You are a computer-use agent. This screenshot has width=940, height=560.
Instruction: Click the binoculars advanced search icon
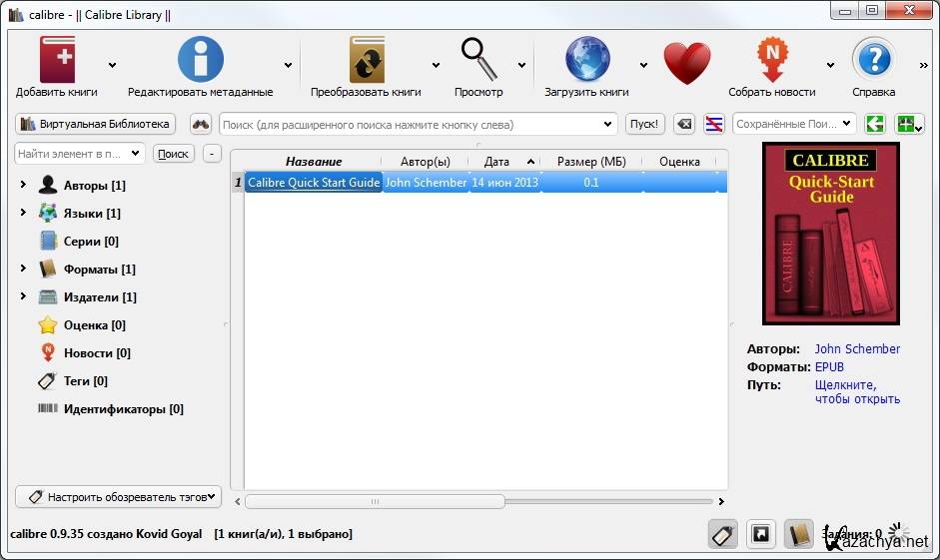click(201, 125)
